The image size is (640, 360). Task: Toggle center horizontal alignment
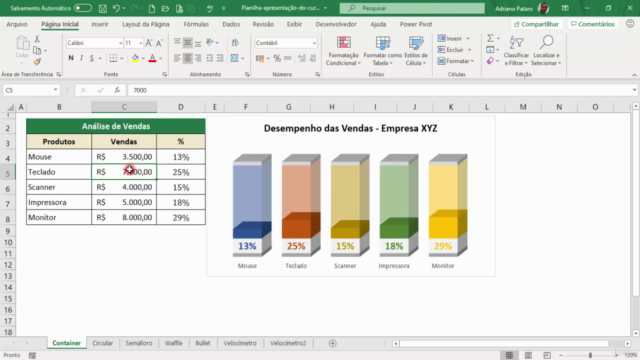(x=187, y=58)
